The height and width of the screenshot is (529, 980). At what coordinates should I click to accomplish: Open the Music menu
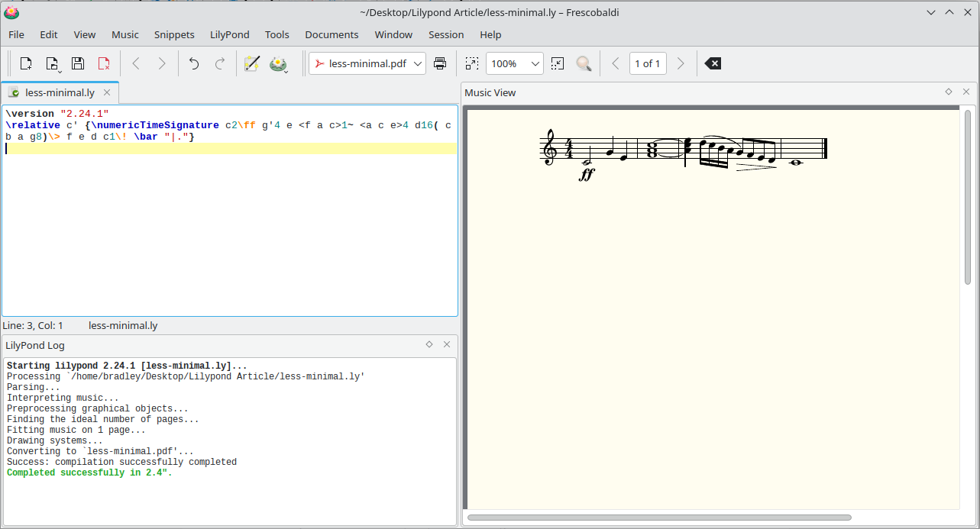(125, 34)
